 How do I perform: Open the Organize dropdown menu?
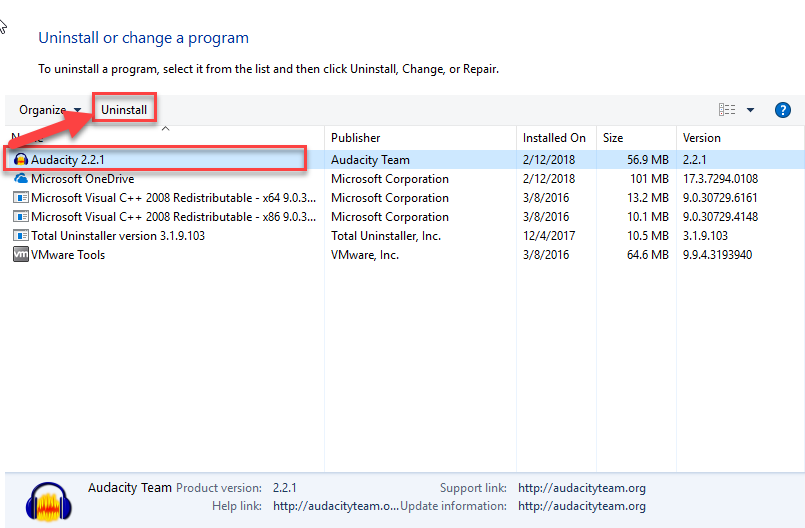click(x=50, y=110)
